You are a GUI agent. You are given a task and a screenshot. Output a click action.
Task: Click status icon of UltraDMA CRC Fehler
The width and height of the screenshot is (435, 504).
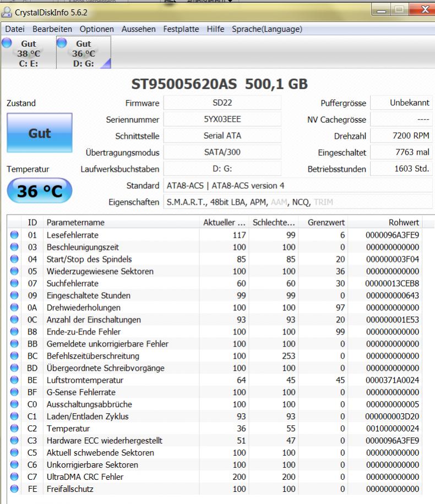[14, 476]
